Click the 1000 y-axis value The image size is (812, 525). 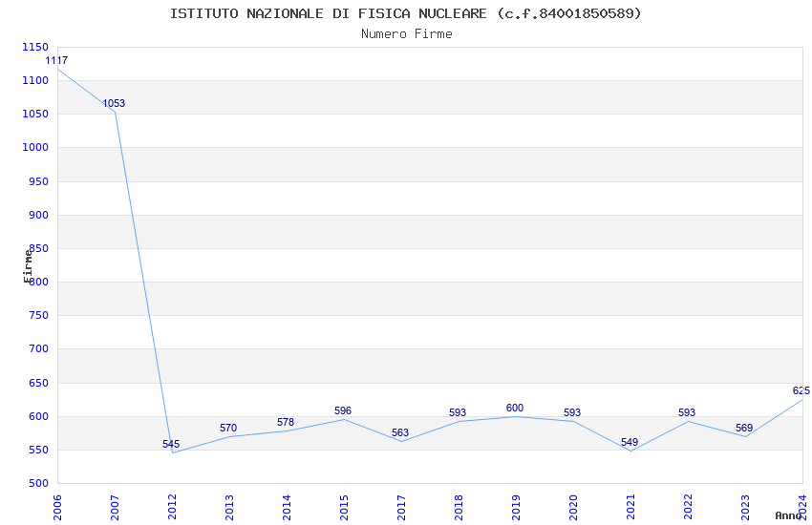click(35, 147)
